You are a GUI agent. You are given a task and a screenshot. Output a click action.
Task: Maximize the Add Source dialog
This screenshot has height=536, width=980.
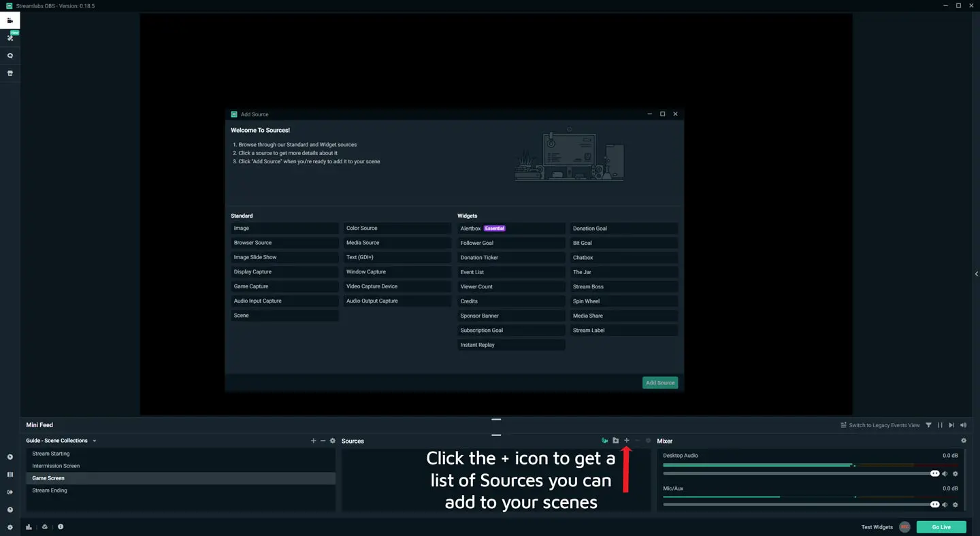click(662, 114)
